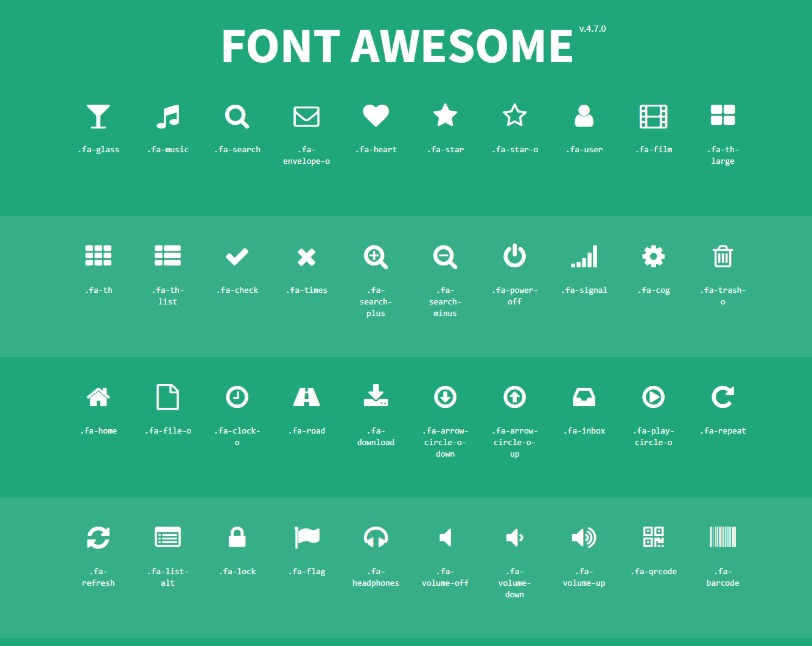812x646 pixels.
Task: Select the fa-refresh arrows icon
Action: pos(98,538)
